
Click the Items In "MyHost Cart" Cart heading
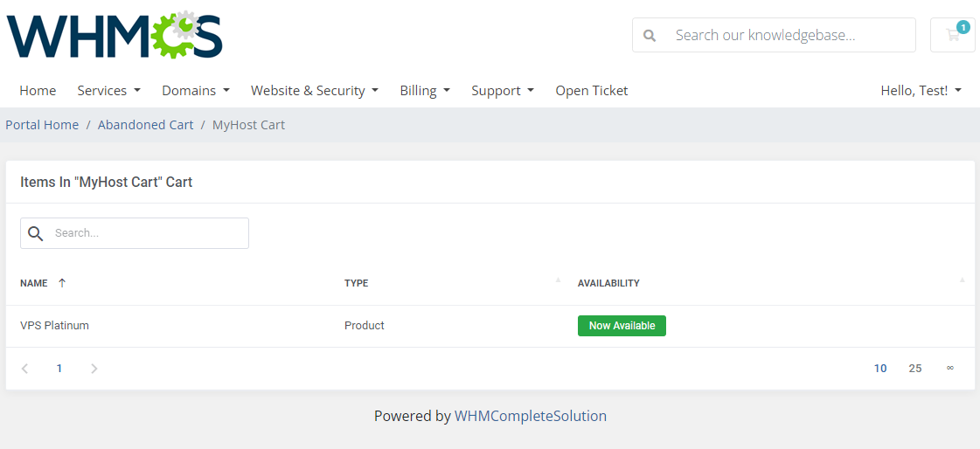tap(107, 183)
